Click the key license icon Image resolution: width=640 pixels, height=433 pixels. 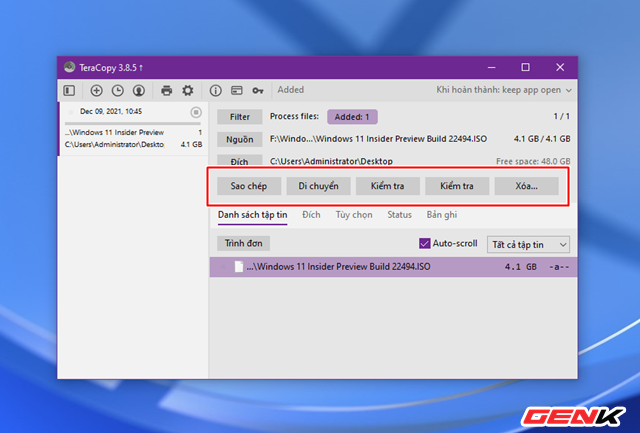click(x=258, y=91)
